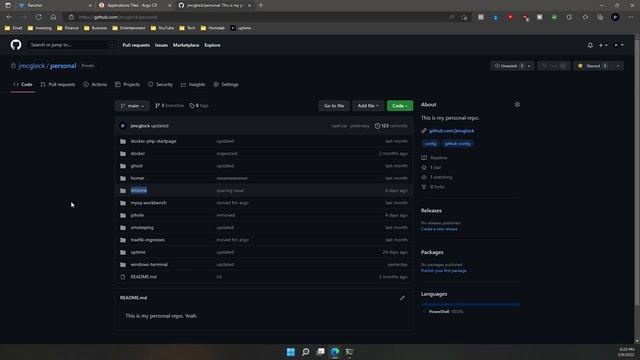Open the 123 commits link

coord(391,126)
